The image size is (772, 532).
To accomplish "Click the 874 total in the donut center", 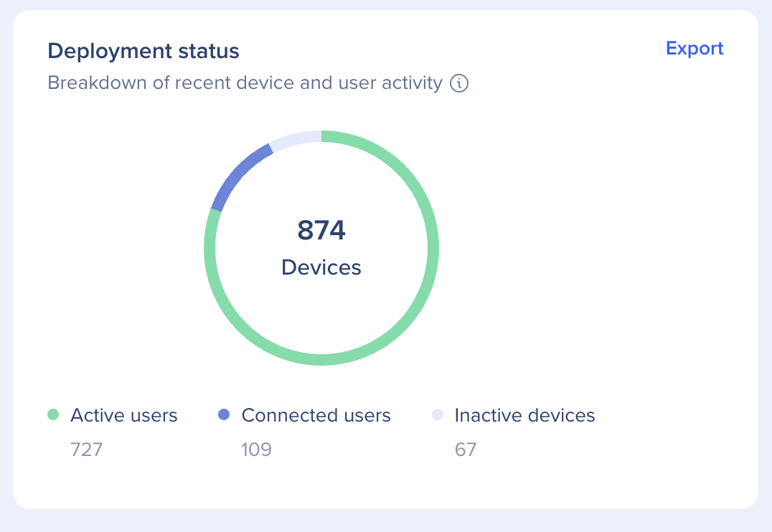I will point(321,231).
